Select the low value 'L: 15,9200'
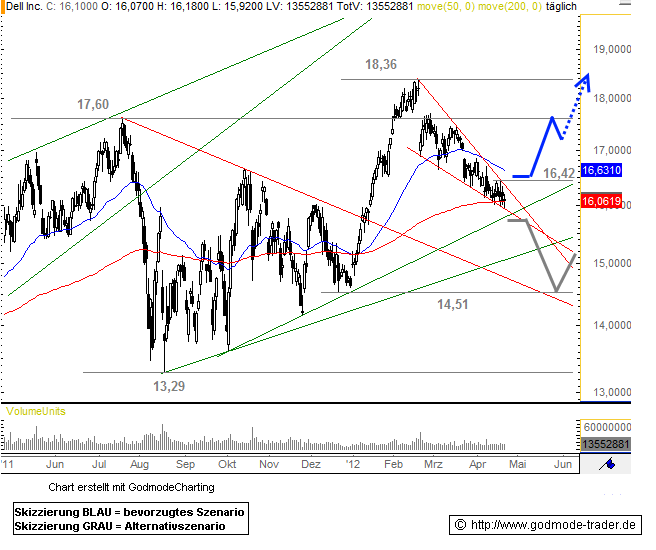Screen dimensions: 656x550 click(236, 6)
